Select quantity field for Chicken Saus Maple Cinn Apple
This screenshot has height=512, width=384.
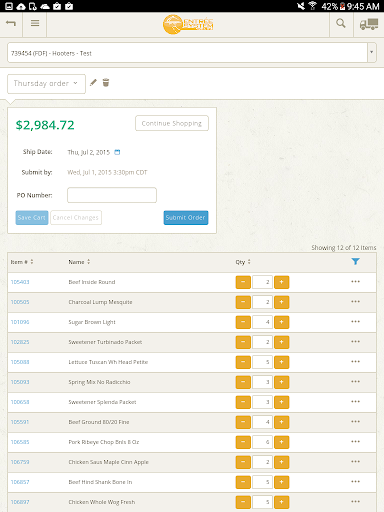[x=262, y=462]
